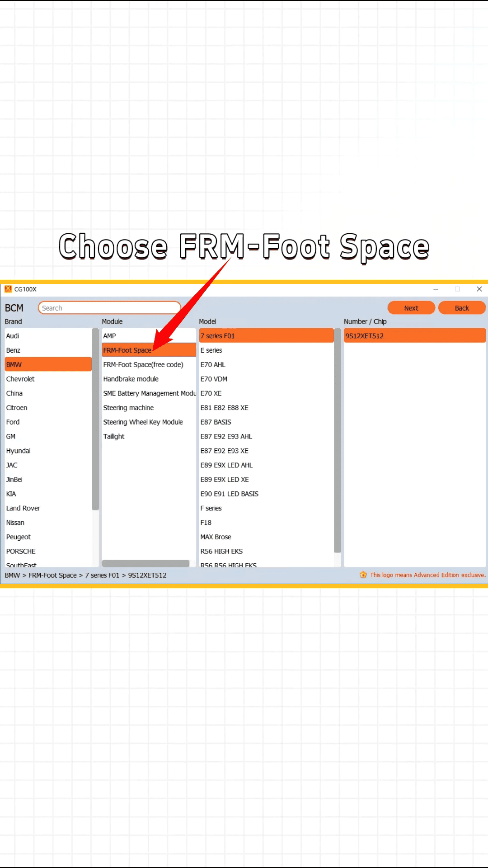Screen dimensions: 488x868
Task: Select BMW in the Brand list
Action: (48, 364)
